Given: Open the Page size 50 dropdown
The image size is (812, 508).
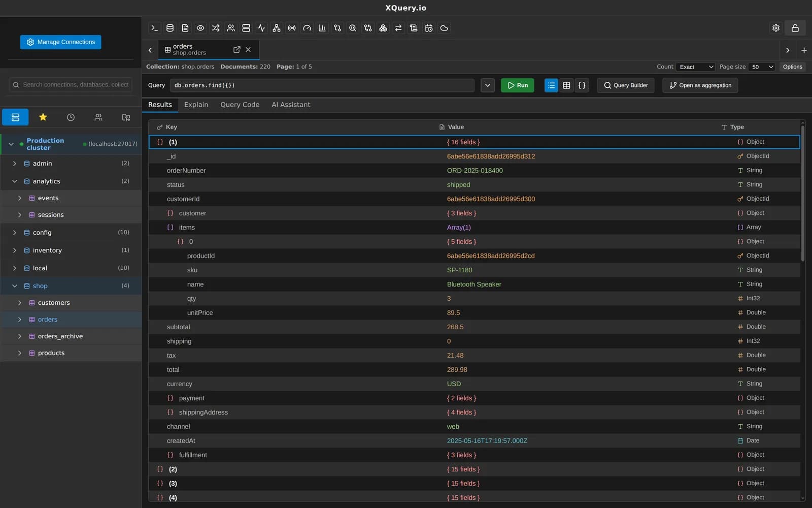Looking at the screenshot, I should (x=762, y=67).
